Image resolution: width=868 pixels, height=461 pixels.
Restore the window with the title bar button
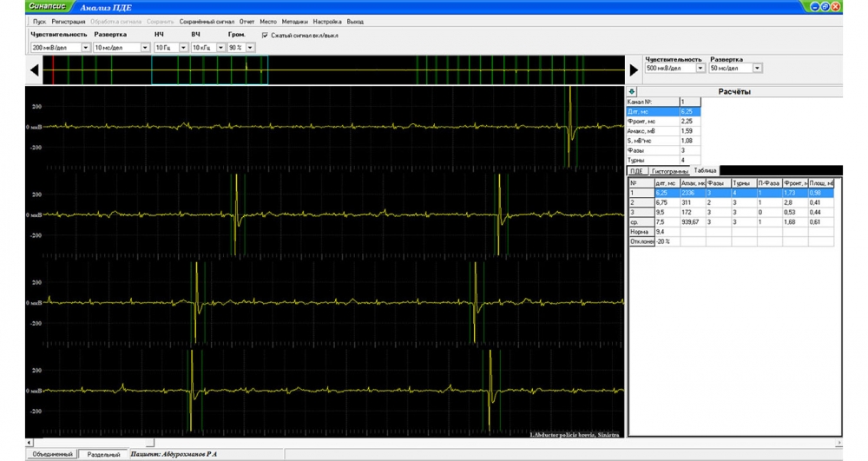tap(825, 7)
